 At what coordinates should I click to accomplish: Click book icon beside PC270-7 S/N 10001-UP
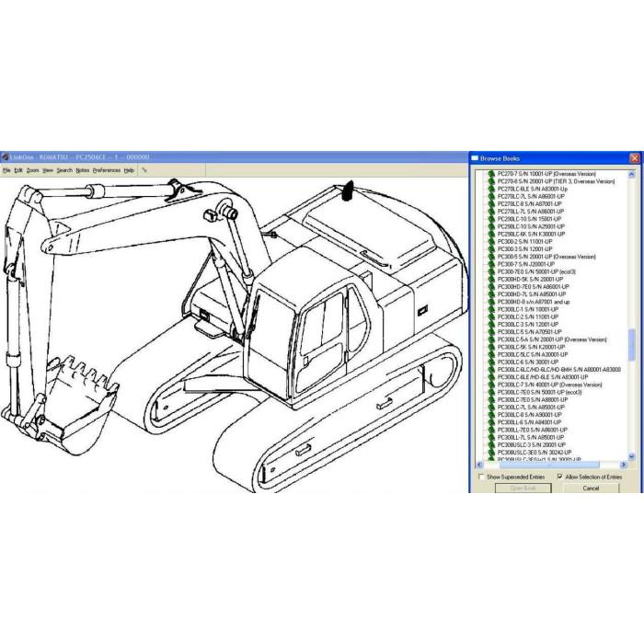point(490,174)
